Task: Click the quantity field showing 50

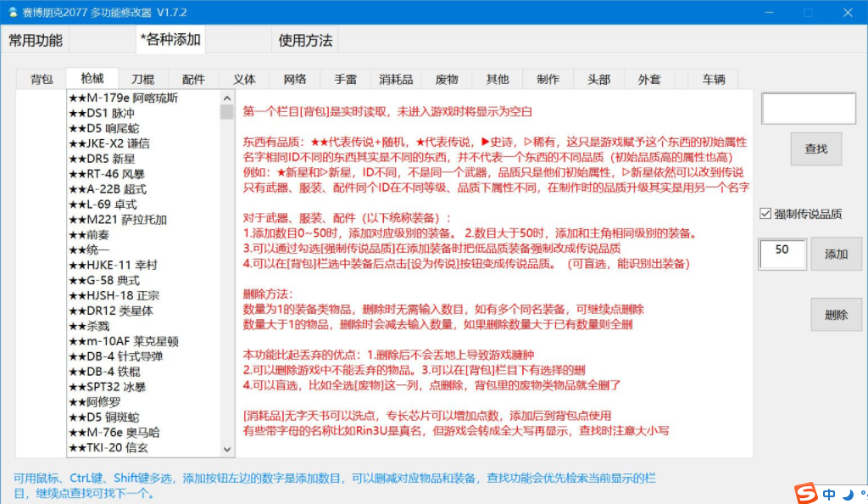Action: [x=781, y=253]
